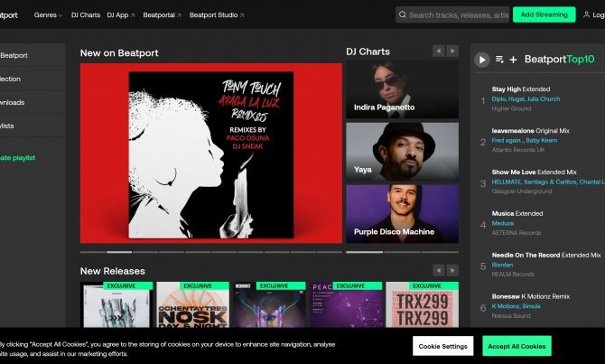Click Create playlist in sidebar
The height and width of the screenshot is (364, 605).
click(18, 158)
